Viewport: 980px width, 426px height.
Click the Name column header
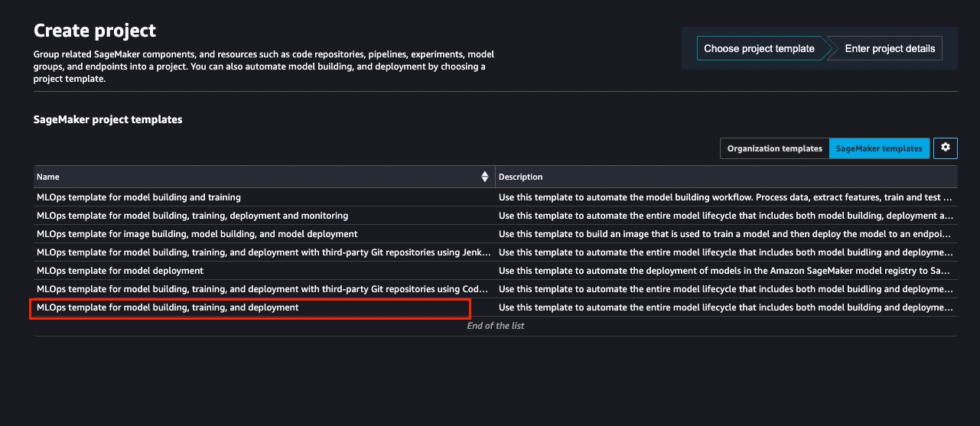[x=264, y=177]
